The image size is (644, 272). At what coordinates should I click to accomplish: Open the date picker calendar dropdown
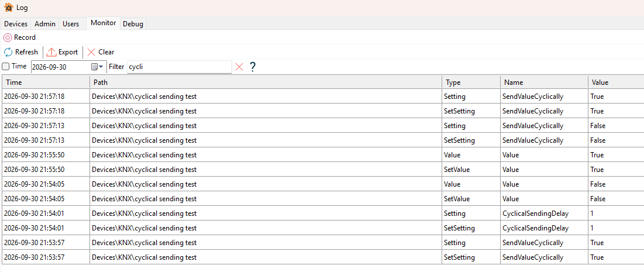pyautogui.click(x=97, y=67)
